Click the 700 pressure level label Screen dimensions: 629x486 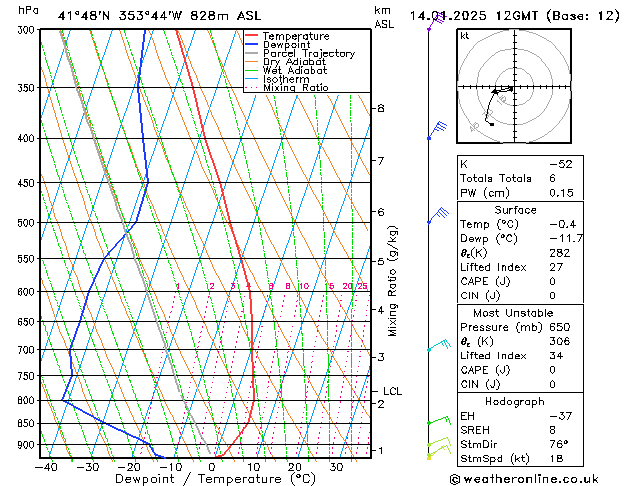(28, 350)
